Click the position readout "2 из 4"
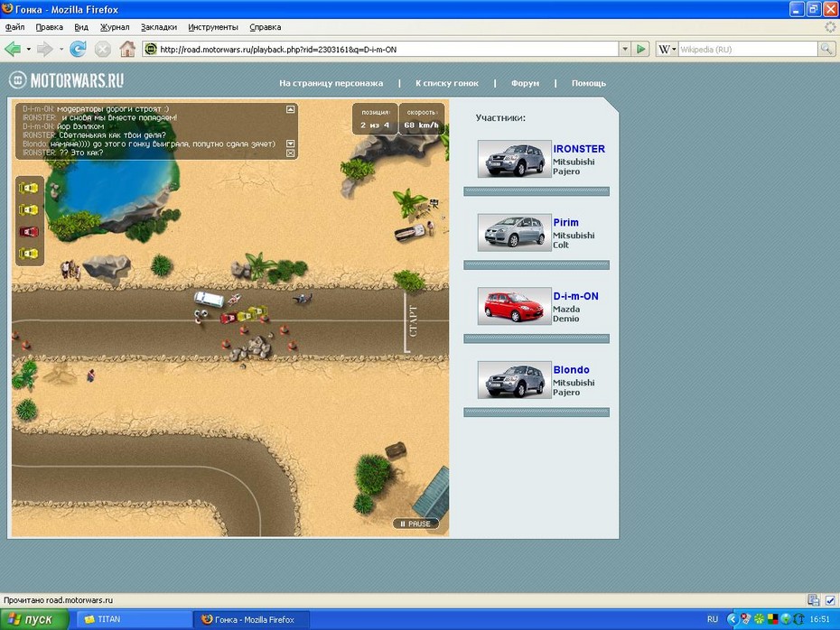840x630 pixels. point(375,125)
